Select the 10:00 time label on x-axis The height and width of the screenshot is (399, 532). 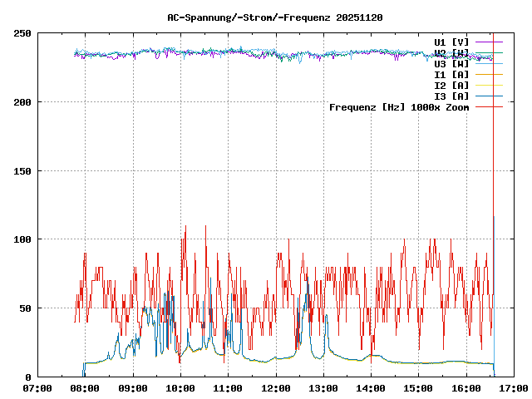click(180, 388)
